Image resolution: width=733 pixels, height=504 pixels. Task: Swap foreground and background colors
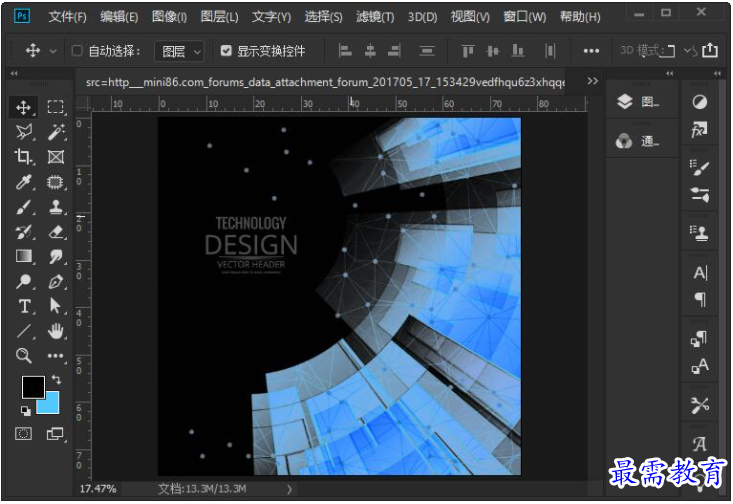(56, 379)
